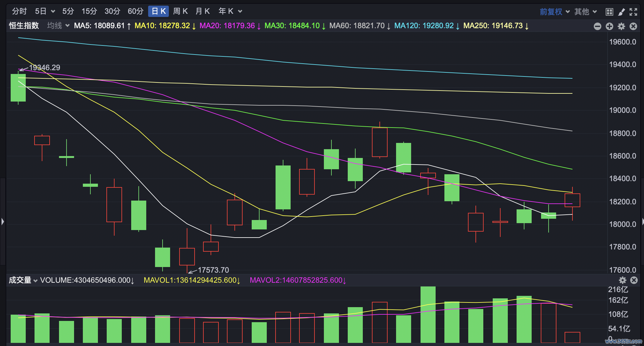The height and width of the screenshot is (346, 644).
Task: Open the 均线 indicator dropdown
Action: 58,26
